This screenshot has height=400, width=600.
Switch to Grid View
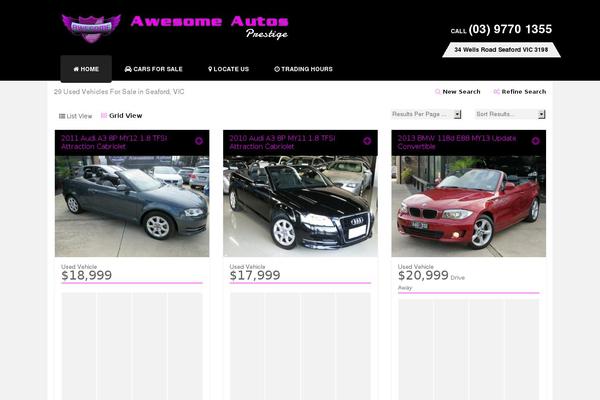point(121,116)
